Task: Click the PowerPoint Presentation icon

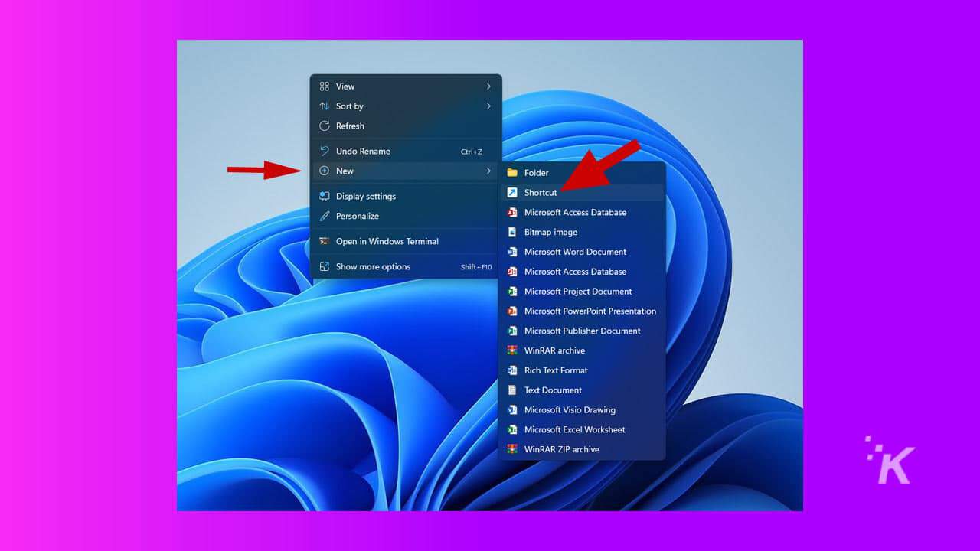Action: pos(512,311)
